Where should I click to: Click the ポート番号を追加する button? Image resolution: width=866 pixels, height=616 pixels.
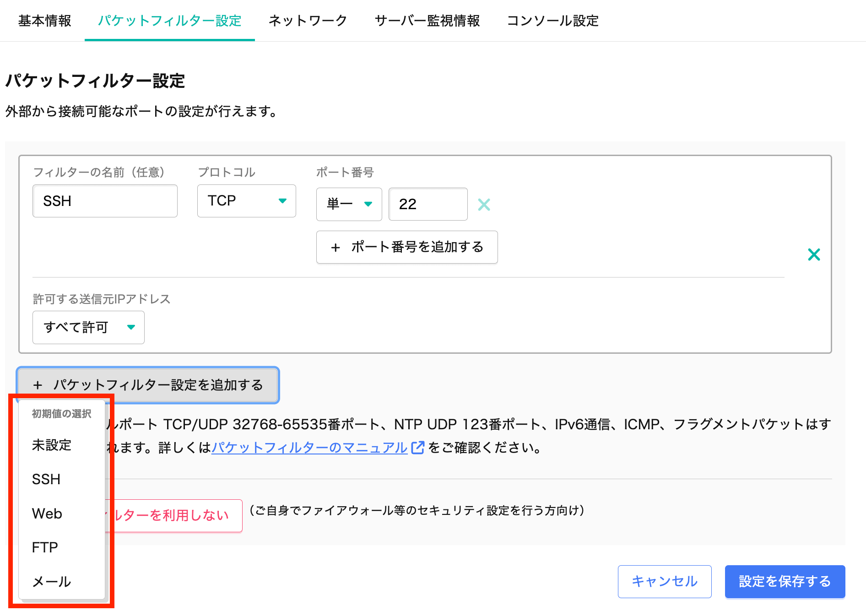click(406, 247)
